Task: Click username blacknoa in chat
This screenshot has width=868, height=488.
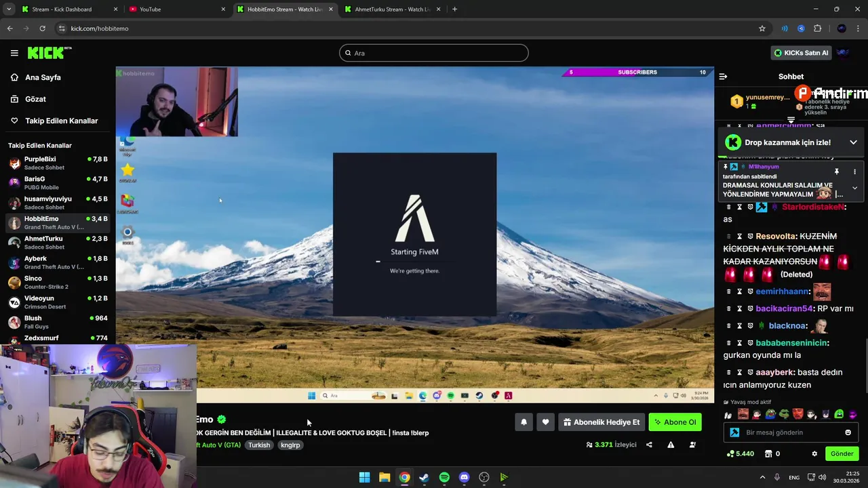Action: pos(788,326)
